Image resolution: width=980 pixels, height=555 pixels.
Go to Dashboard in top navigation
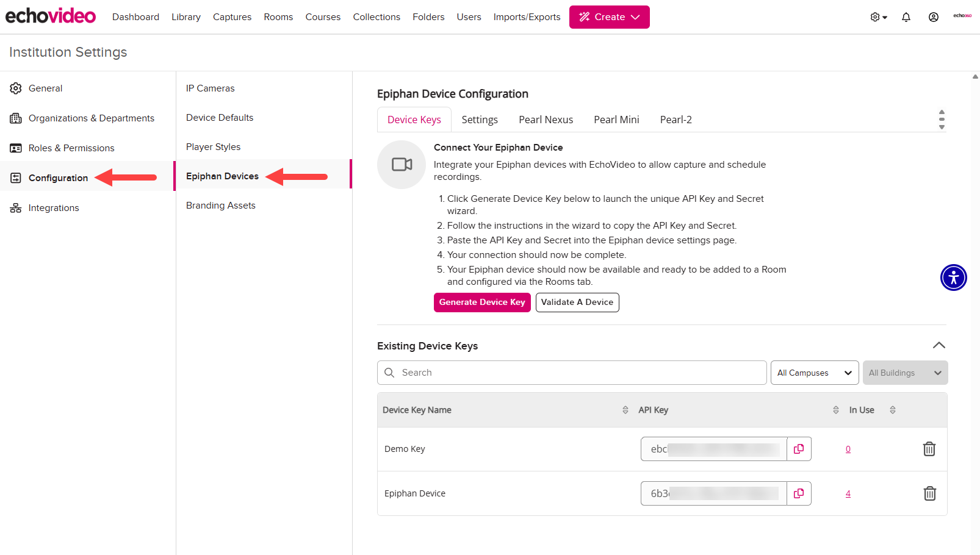point(135,17)
